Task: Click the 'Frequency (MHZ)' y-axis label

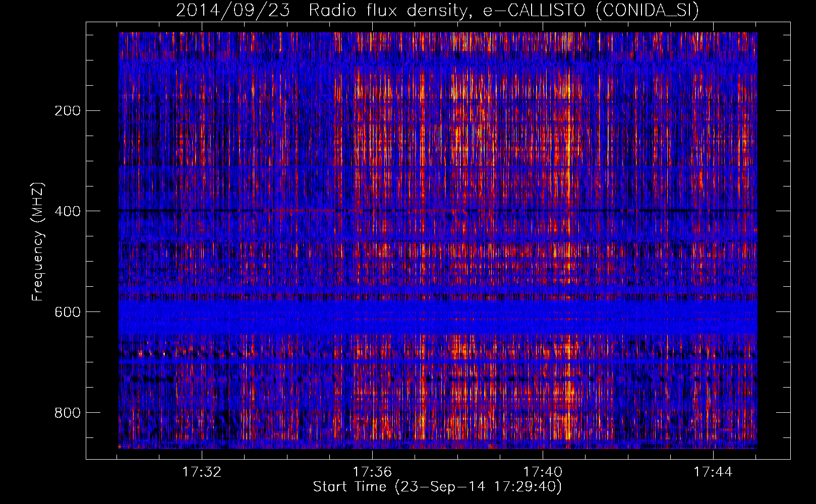Action: [38, 242]
